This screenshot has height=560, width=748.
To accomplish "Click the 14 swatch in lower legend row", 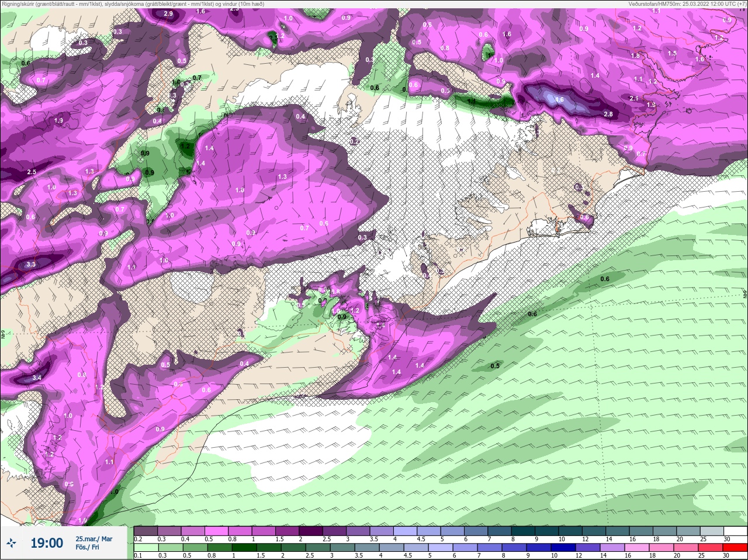I will click(x=614, y=548).
